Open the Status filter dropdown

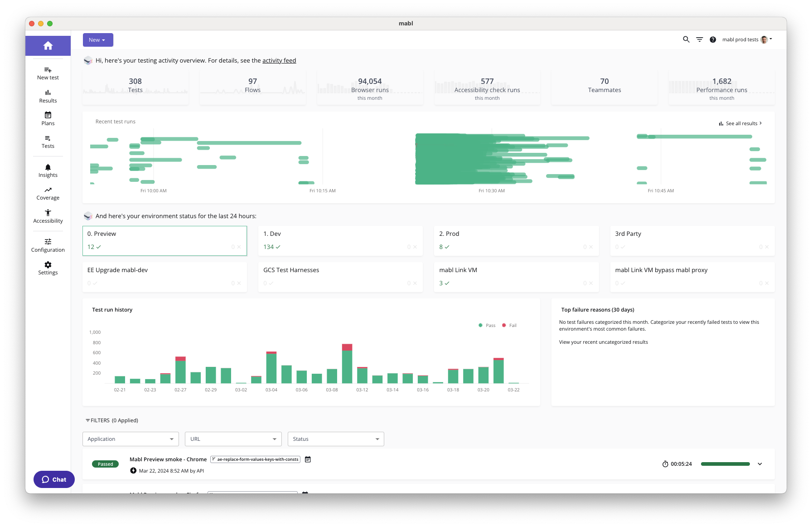(x=336, y=439)
